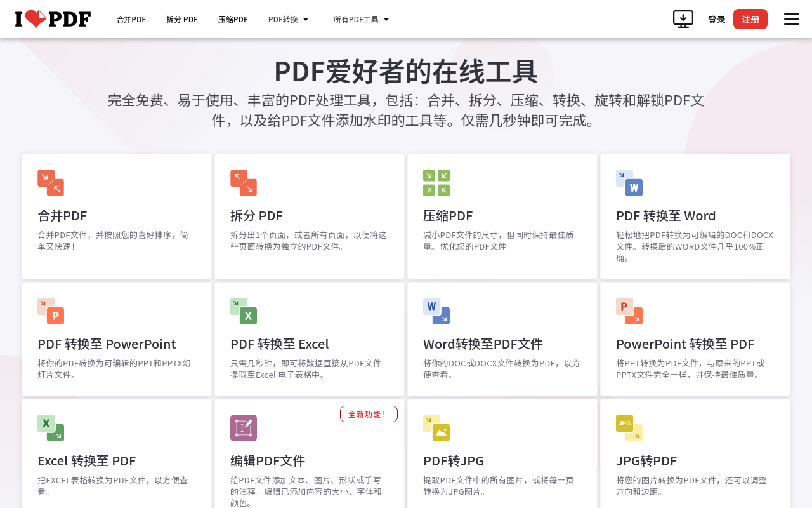
Task: Click the 登录 login link
Action: tap(716, 19)
